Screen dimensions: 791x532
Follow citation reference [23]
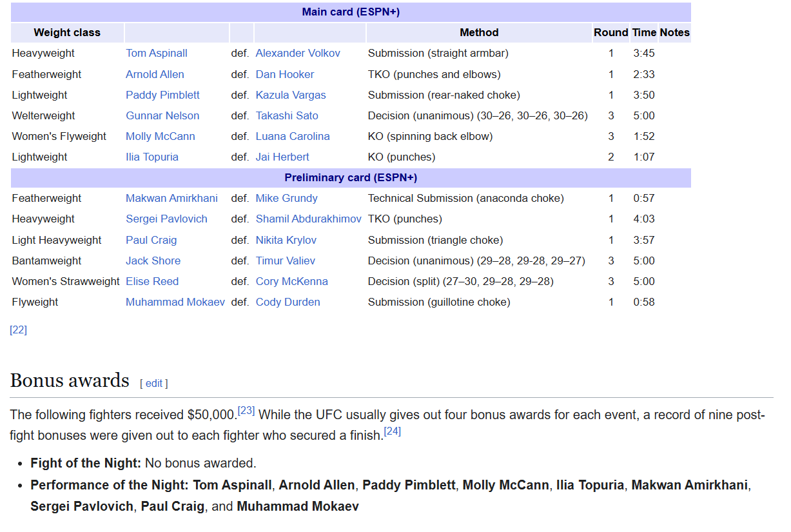click(x=246, y=410)
